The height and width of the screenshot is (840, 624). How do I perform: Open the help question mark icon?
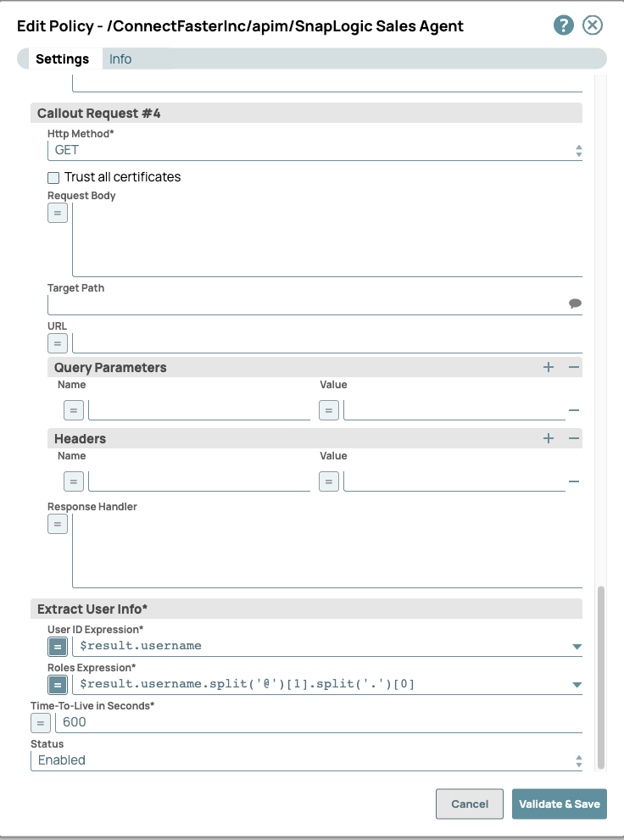coord(564,25)
